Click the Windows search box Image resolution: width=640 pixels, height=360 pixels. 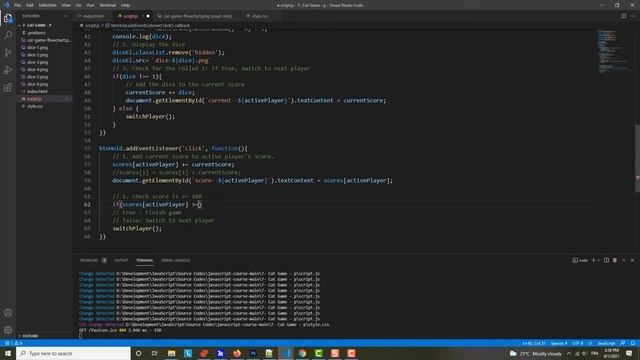(x=73, y=353)
